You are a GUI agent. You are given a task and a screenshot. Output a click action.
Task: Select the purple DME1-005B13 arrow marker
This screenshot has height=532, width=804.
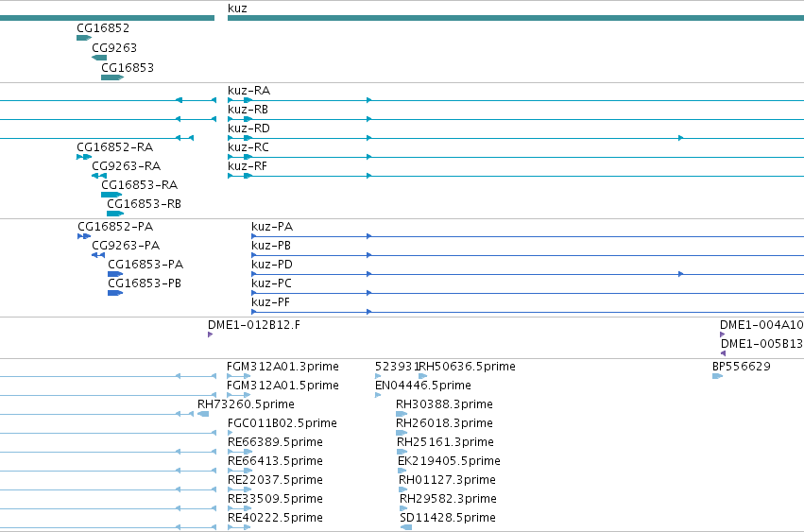click(723, 353)
